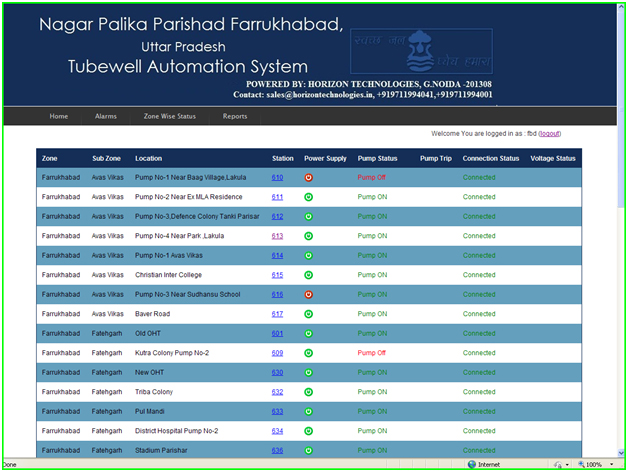Screen dimensions: 626x471
Task: Open the Reports menu
Action: coord(235,116)
